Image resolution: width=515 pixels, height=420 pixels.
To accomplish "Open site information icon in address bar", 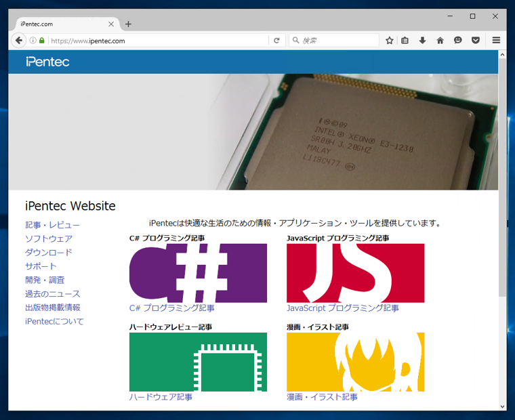I will (x=33, y=41).
